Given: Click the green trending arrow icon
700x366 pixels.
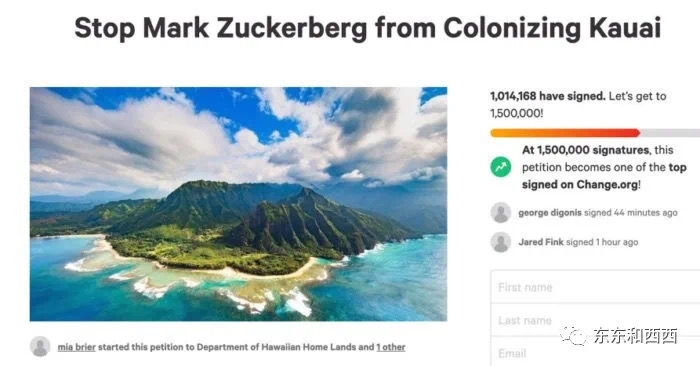Looking at the screenshot, I should (501, 167).
